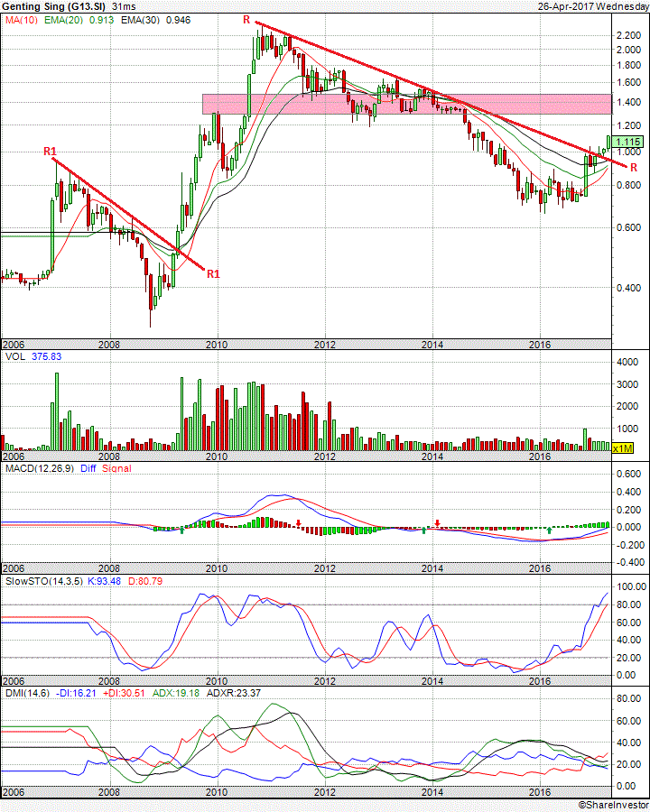Viewport: 650px width, 812px height.
Task: Click the green up arrow near 2009 in MACD
Action: (182, 530)
